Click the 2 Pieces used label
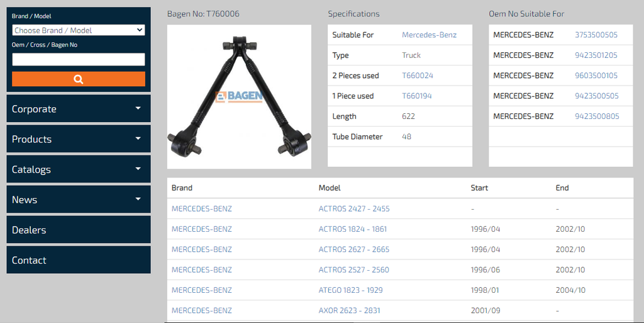This screenshot has width=644, height=323. coord(356,76)
